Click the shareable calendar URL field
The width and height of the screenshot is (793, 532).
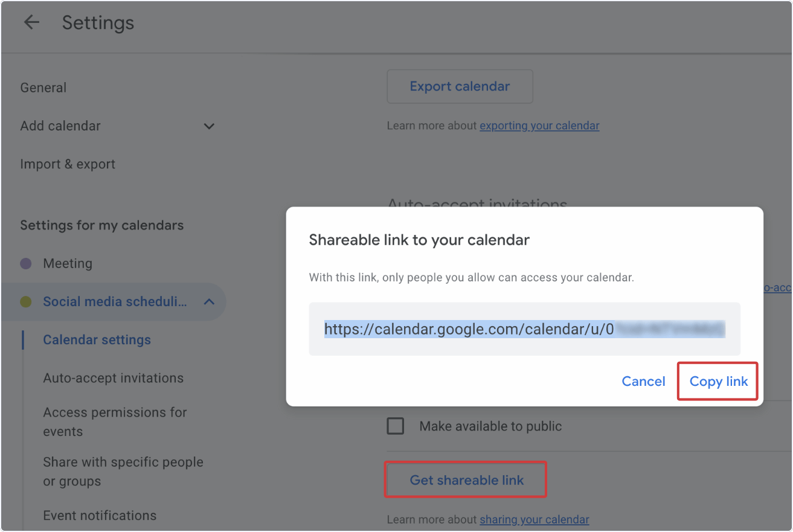[x=524, y=329]
